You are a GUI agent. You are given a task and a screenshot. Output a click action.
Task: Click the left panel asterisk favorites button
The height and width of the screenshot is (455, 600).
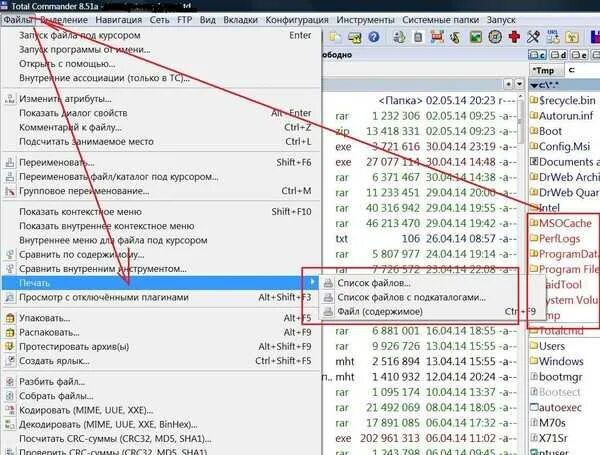(508, 84)
